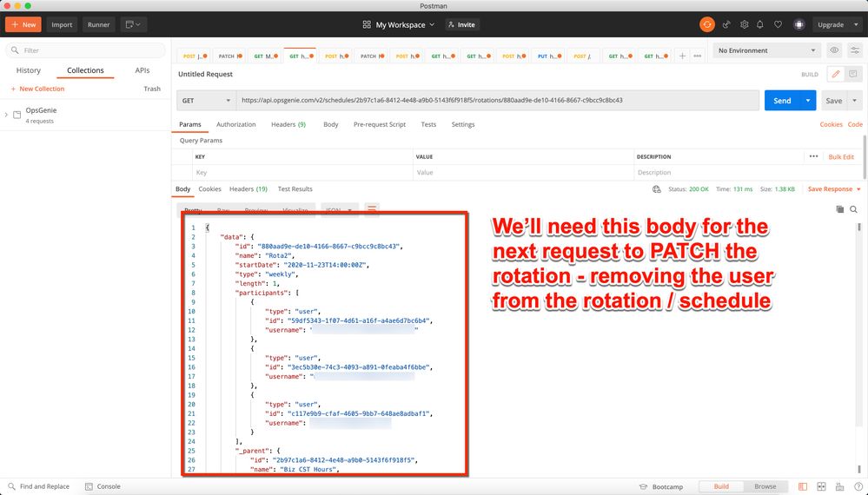Click the OpsGenie collection folder icon
The width and height of the screenshot is (868, 495).
click(17, 115)
